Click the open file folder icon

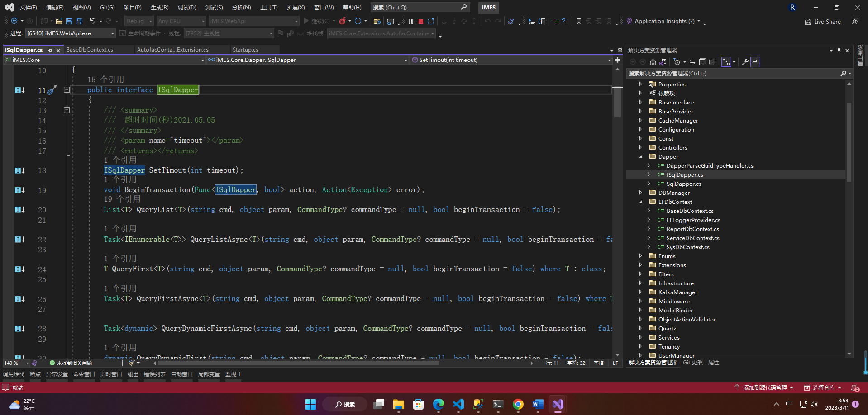tap(59, 21)
